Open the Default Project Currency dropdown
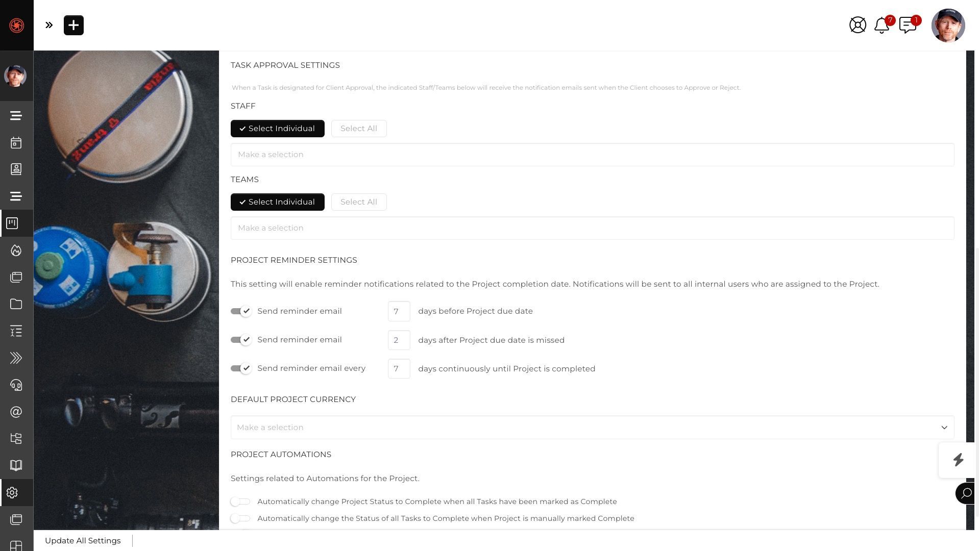 coord(592,428)
